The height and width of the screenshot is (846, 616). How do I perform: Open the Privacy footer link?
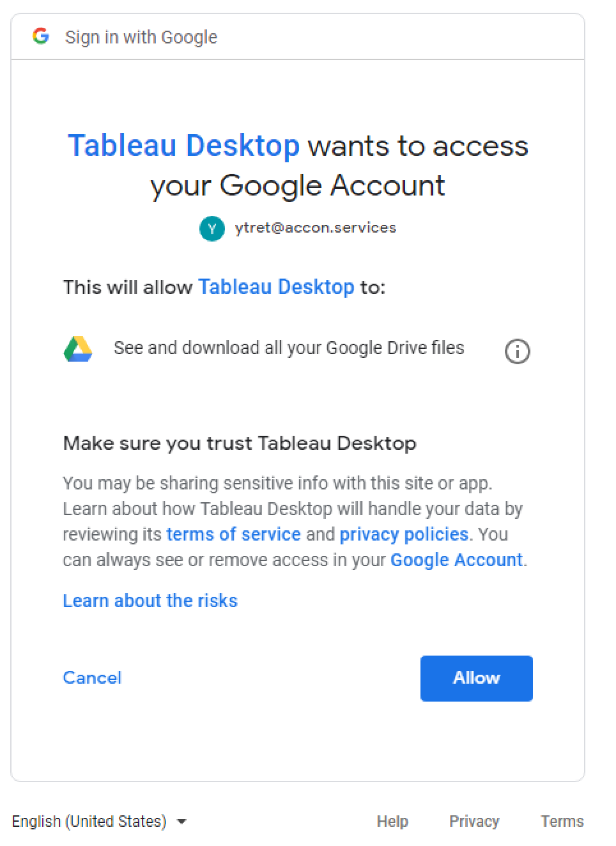coord(474,821)
